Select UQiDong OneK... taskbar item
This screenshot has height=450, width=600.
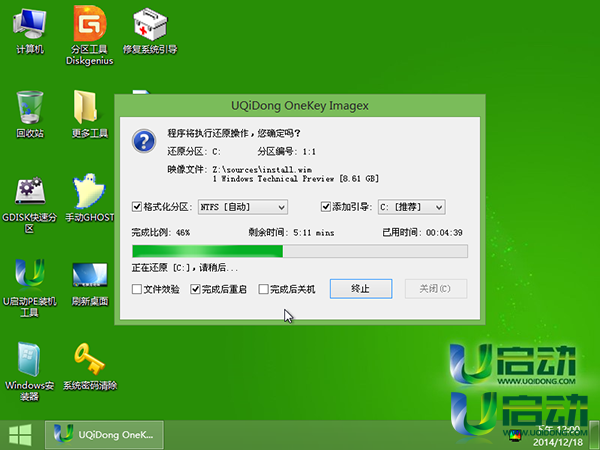coord(104,435)
